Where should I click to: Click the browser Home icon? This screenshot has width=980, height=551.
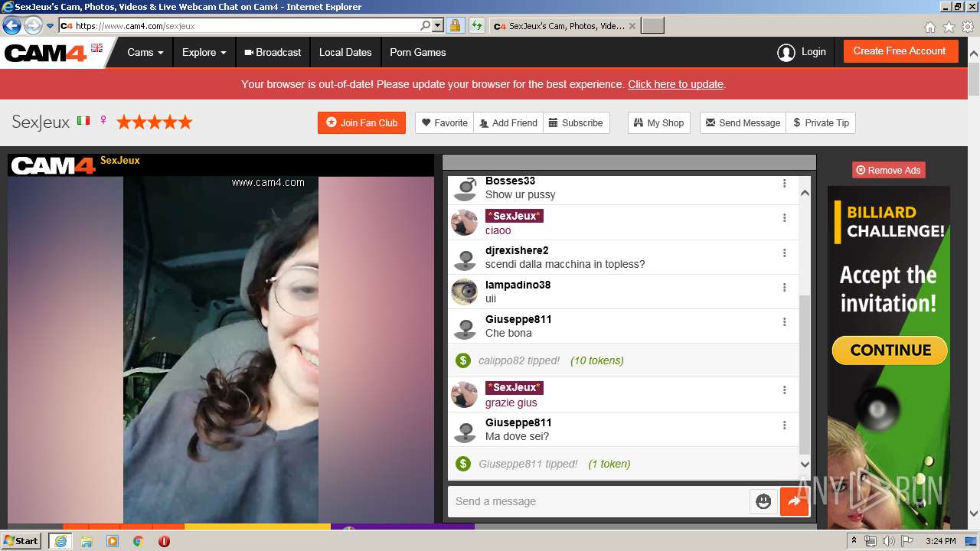pos(929,27)
